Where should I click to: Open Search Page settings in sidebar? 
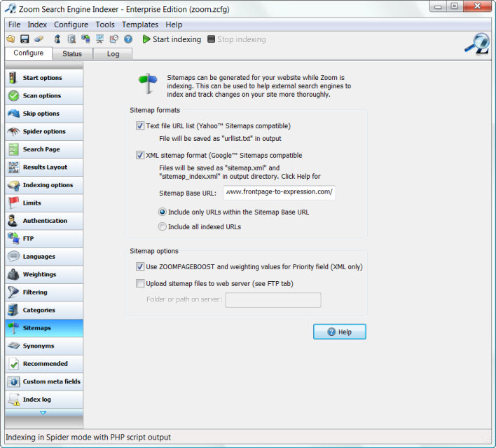pyautogui.click(x=44, y=149)
